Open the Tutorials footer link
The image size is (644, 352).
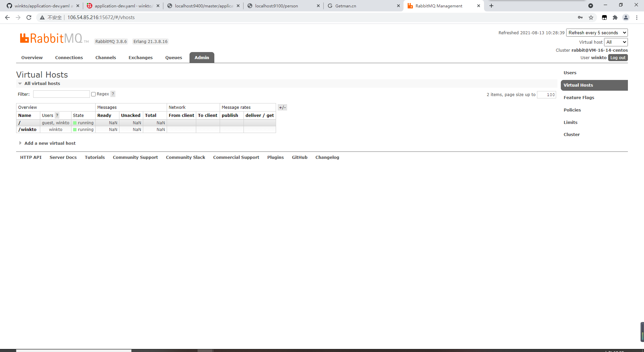tap(95, 157)
